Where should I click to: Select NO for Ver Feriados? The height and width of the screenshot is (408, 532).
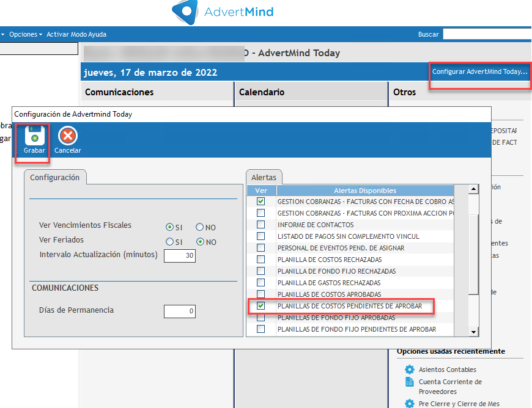[x=200, y=242]
